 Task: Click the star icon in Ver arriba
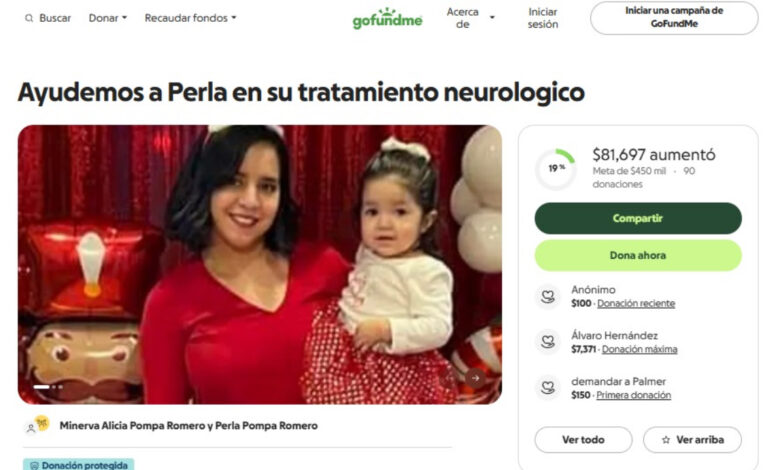(666, 440)
